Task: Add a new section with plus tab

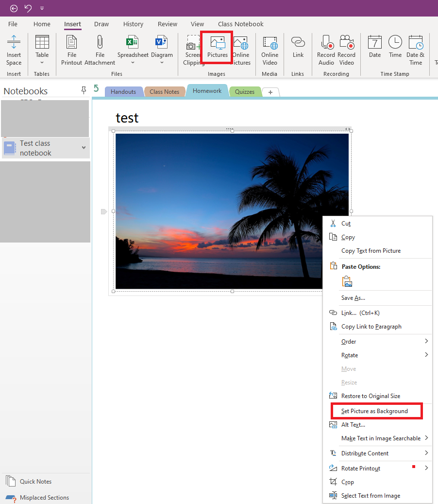Action: click(270, 92)
